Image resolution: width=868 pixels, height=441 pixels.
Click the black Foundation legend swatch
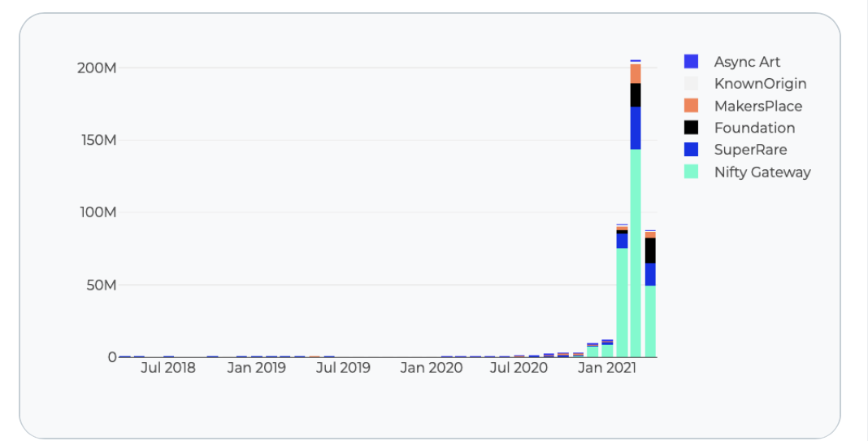click(691, 128)
